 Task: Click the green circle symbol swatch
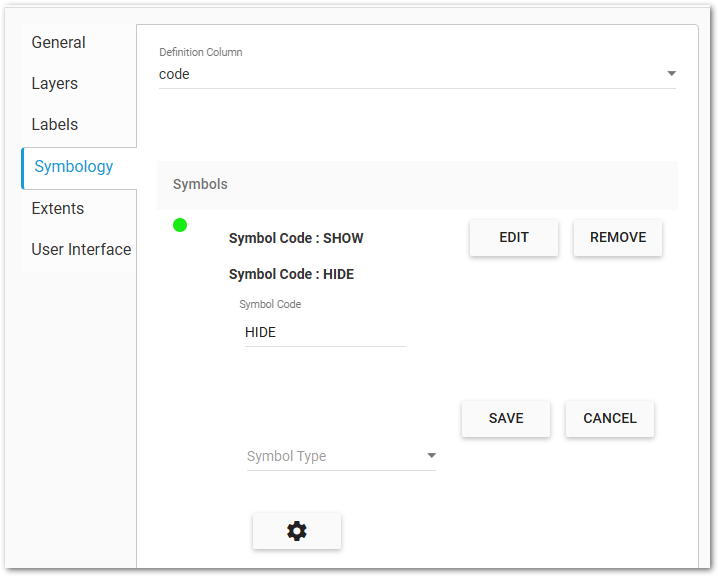(180, 225)
